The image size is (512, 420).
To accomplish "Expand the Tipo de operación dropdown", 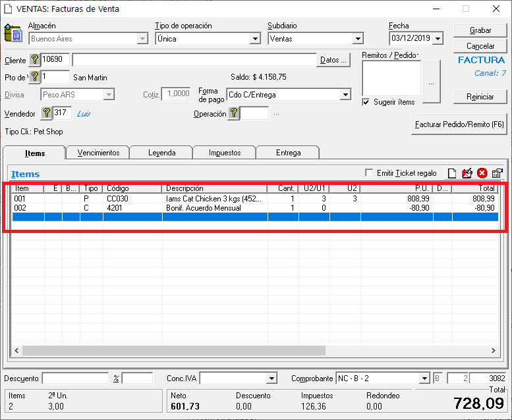I will coord(255,39).
